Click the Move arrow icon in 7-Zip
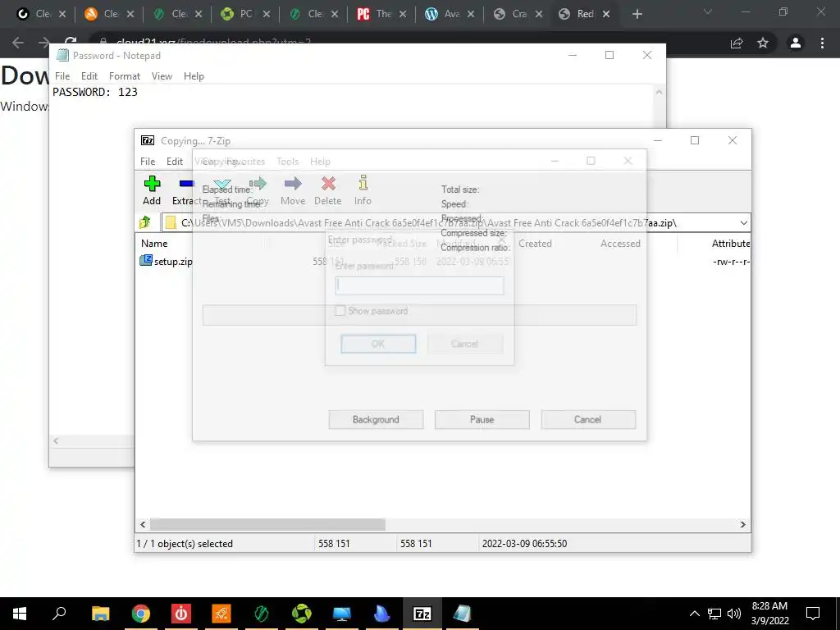 click(x=293, y=184)
